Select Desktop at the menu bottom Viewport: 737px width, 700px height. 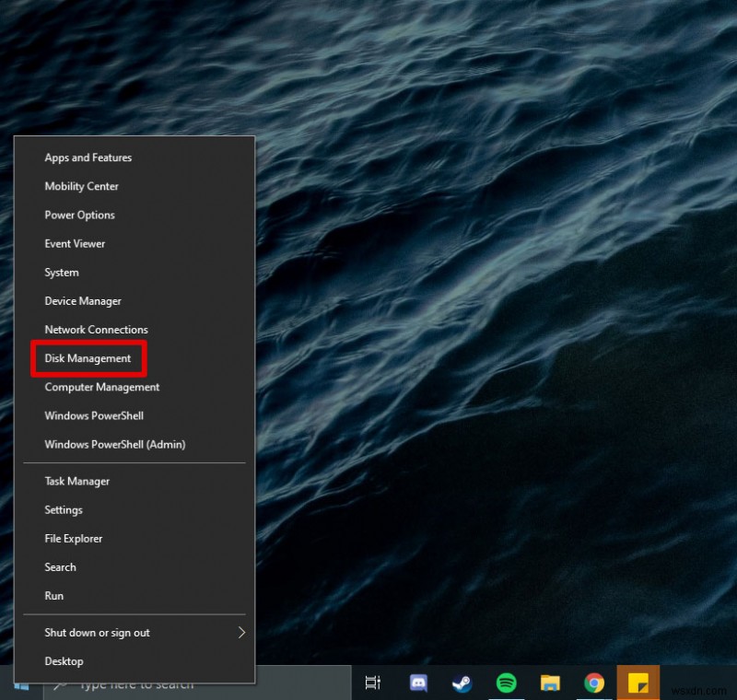(64, 661)
